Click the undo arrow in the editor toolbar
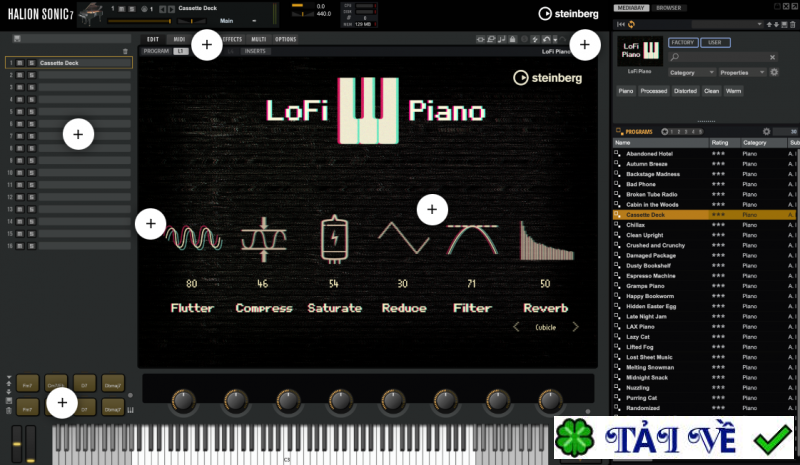 pos(546,39)
